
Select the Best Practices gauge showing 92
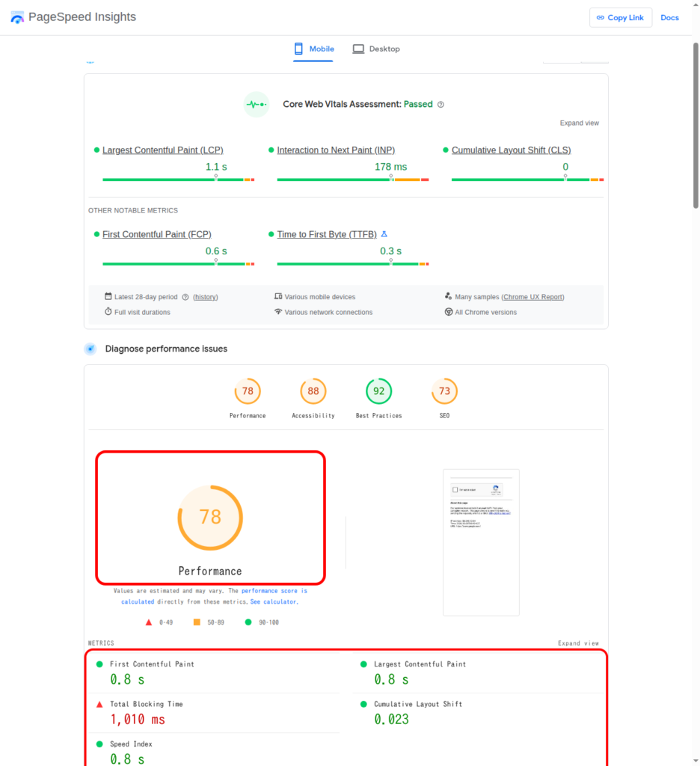378,390
